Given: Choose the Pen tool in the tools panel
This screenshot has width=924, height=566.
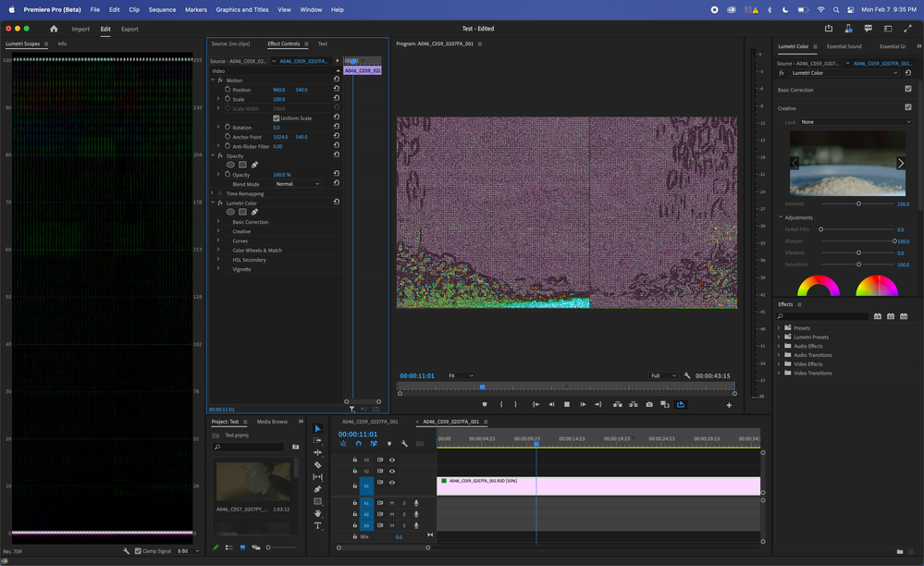Looking at the screenshot, I should pos(317,489).
